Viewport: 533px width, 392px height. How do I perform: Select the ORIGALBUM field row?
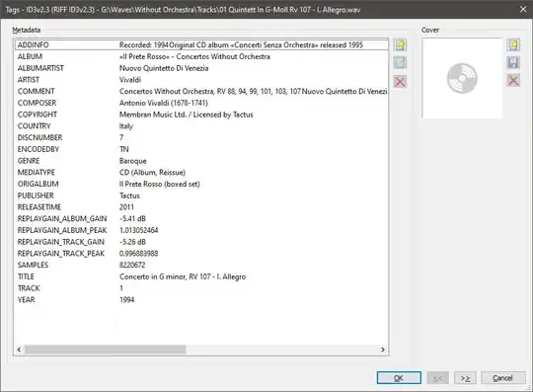click(x=201, y=184)
